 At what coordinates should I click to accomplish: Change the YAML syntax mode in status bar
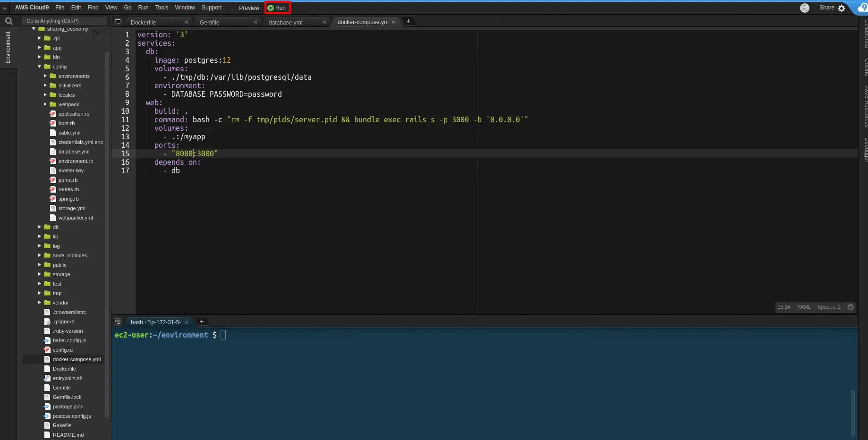click(804, 307)
